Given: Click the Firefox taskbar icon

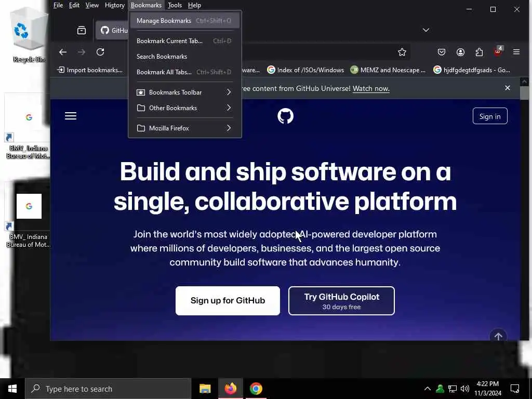Looking at the screenshot, I should (x=230, y=389).
